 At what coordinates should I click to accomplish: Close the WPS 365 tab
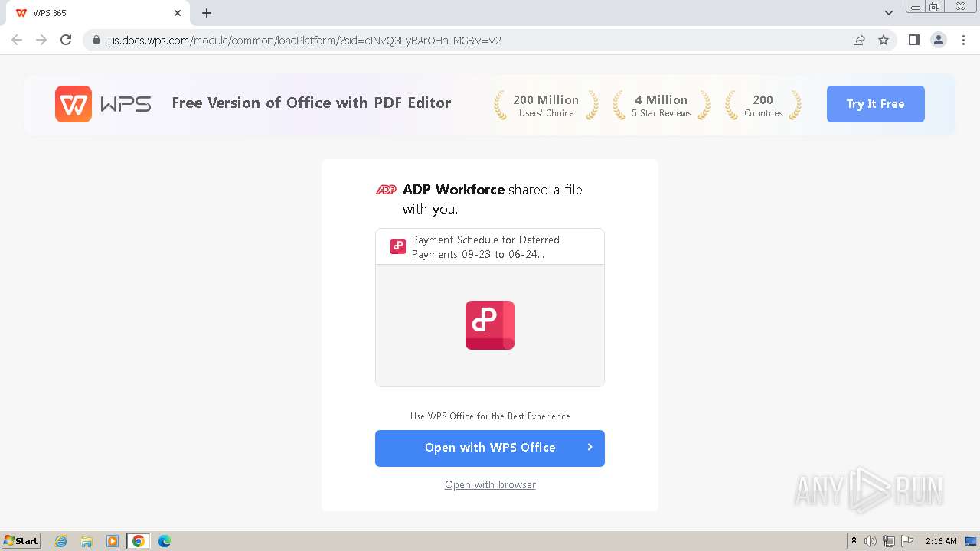[x=178, y=13]
